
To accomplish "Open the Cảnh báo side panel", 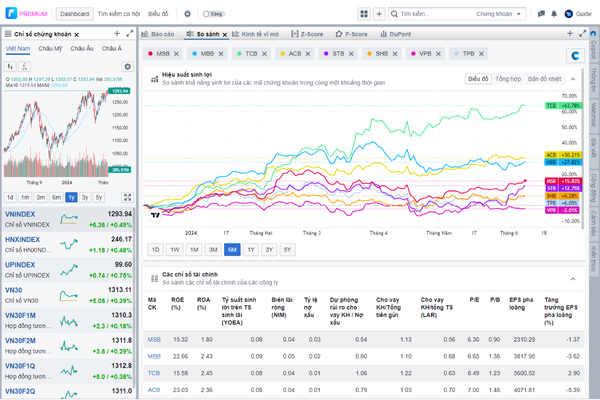I will point(593,224).
